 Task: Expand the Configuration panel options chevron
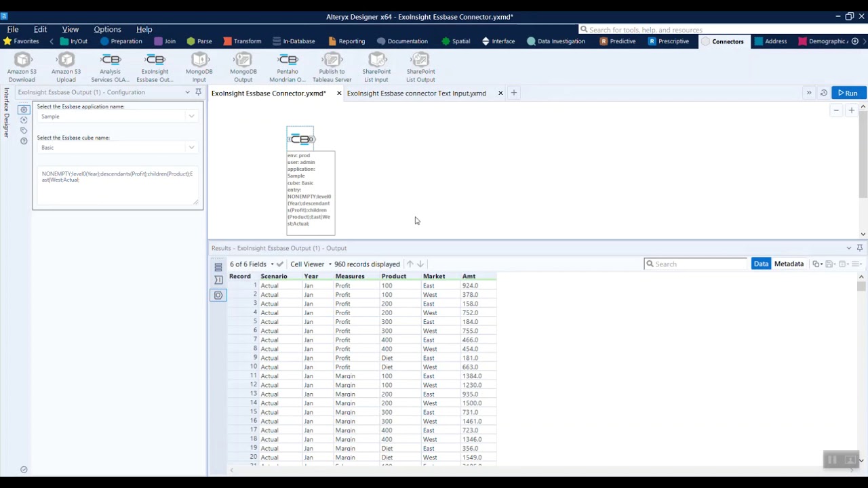point(187,92)
